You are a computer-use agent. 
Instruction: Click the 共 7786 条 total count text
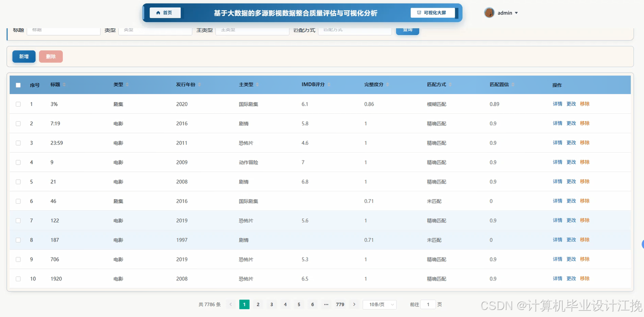(210, 305)
